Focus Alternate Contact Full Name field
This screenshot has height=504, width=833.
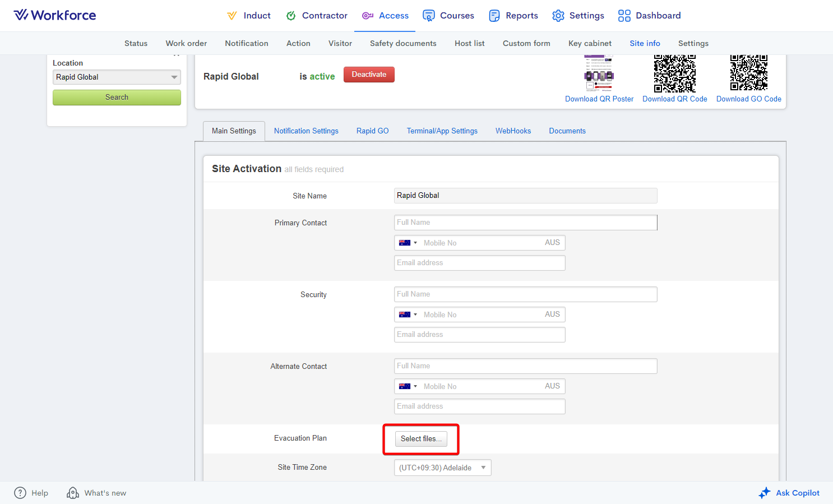tap(526, 366)
